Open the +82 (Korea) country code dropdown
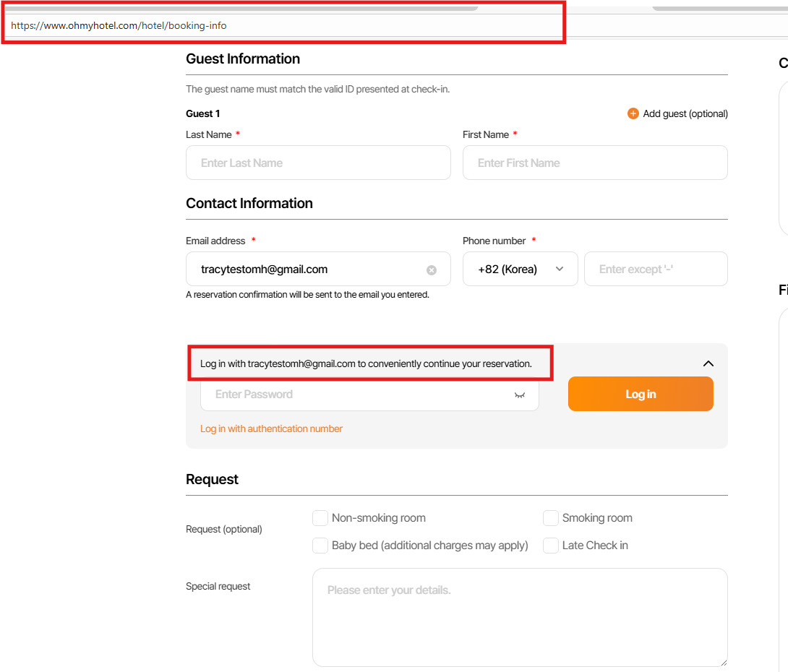This screenshot has width=788, height=672. point(520,269)
